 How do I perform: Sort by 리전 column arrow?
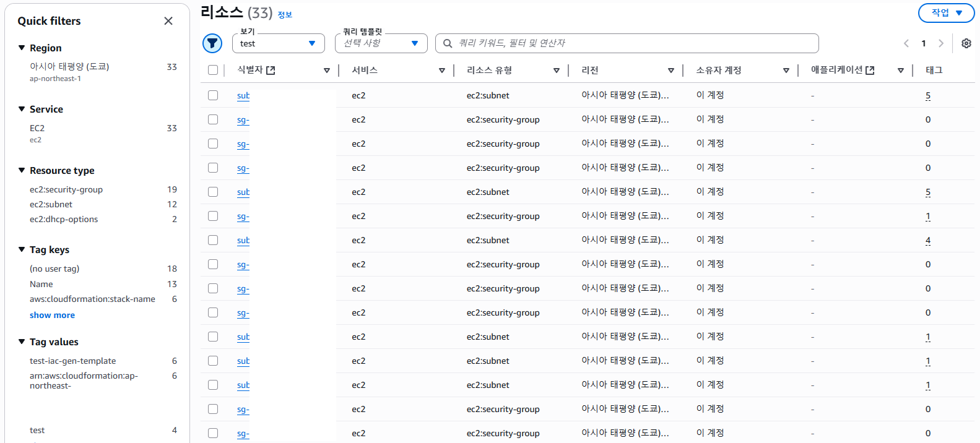coord(671,71)
